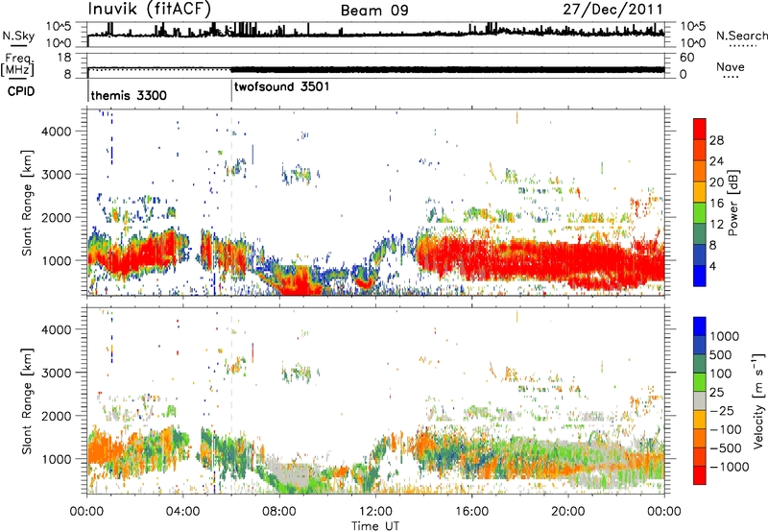
Task: Click the thick frequency trace after 06:00
Action: point(447,69)
